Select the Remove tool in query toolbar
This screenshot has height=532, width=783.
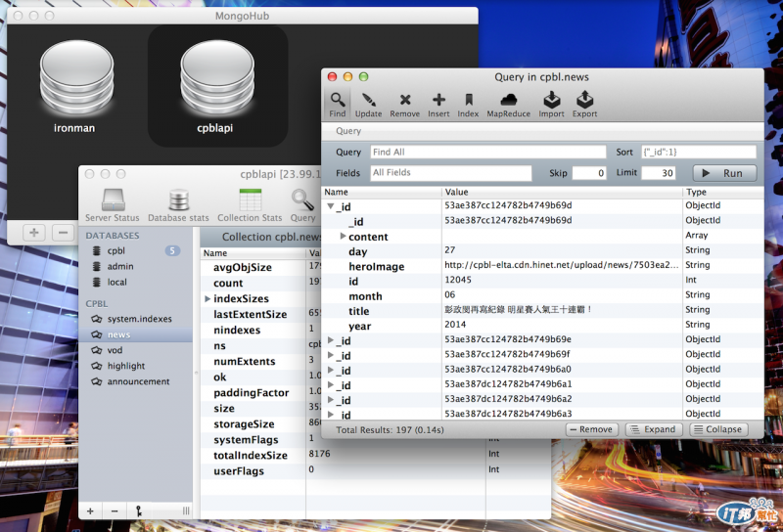click(x=405, y=105)
